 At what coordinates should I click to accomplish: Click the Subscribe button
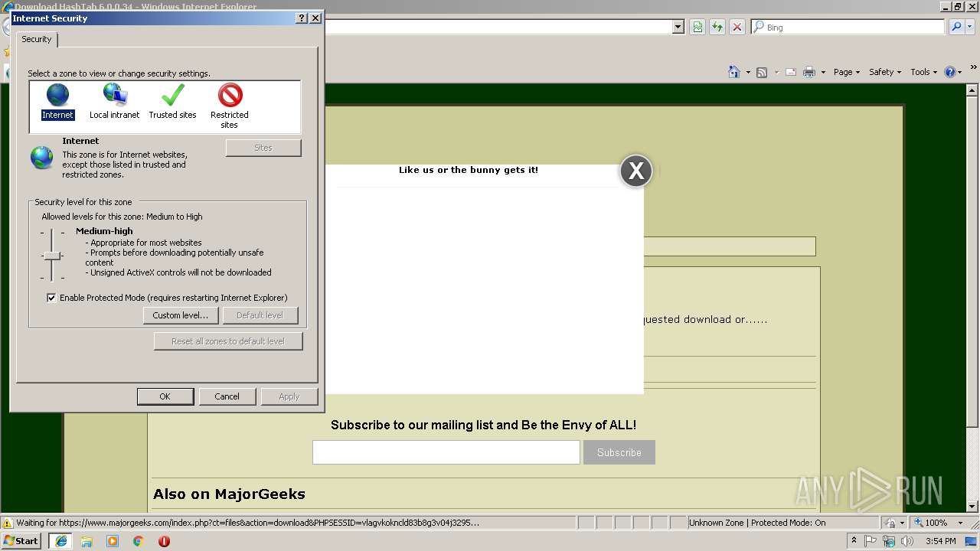click(x=619, y=452)
